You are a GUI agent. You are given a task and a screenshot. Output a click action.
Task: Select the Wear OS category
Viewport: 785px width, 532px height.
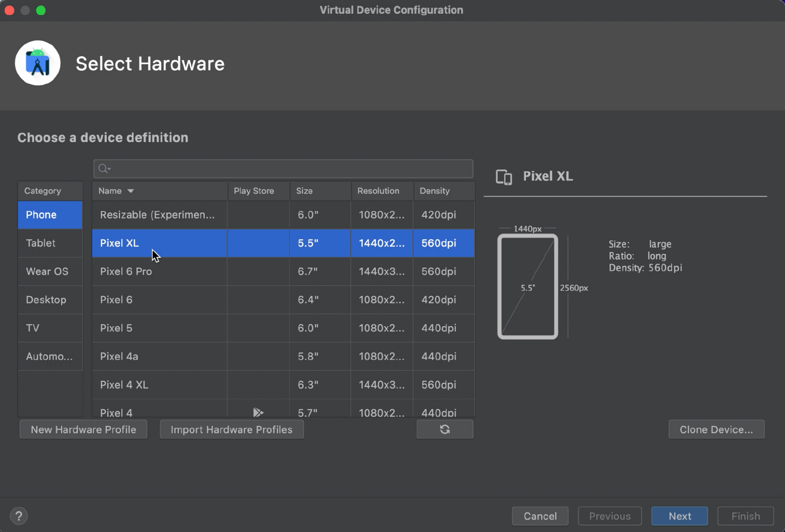point(50,271)
